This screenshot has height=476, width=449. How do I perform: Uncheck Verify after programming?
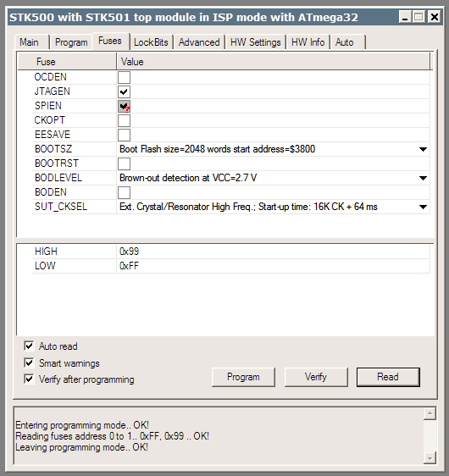[29, 379]
